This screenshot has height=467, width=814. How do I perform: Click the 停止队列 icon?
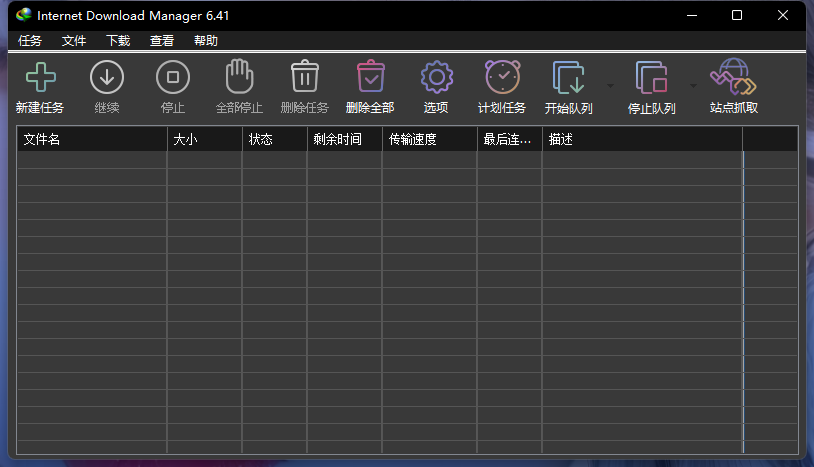tap(651, 77)
